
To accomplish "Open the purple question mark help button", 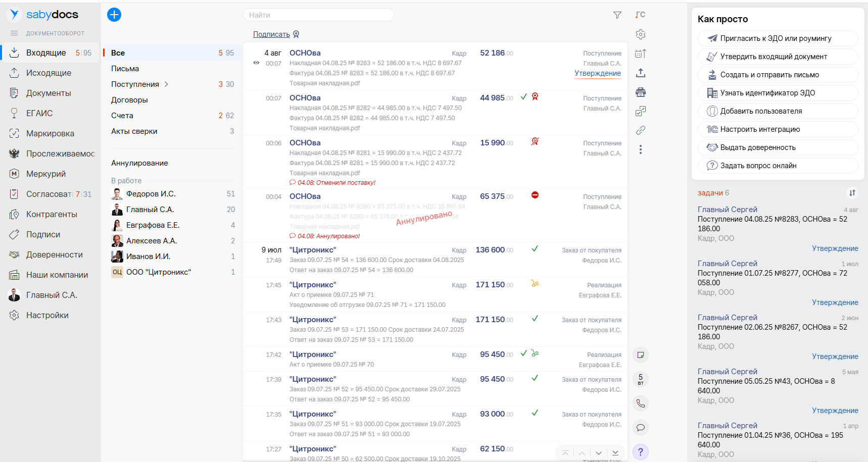I will (641, 452).
